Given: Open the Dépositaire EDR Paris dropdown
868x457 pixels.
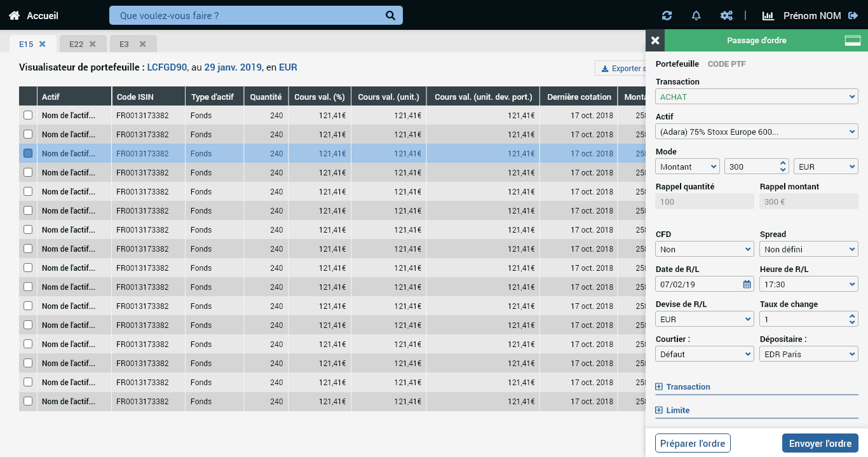Looking at the screenshot, I should [x=808, y=354].
